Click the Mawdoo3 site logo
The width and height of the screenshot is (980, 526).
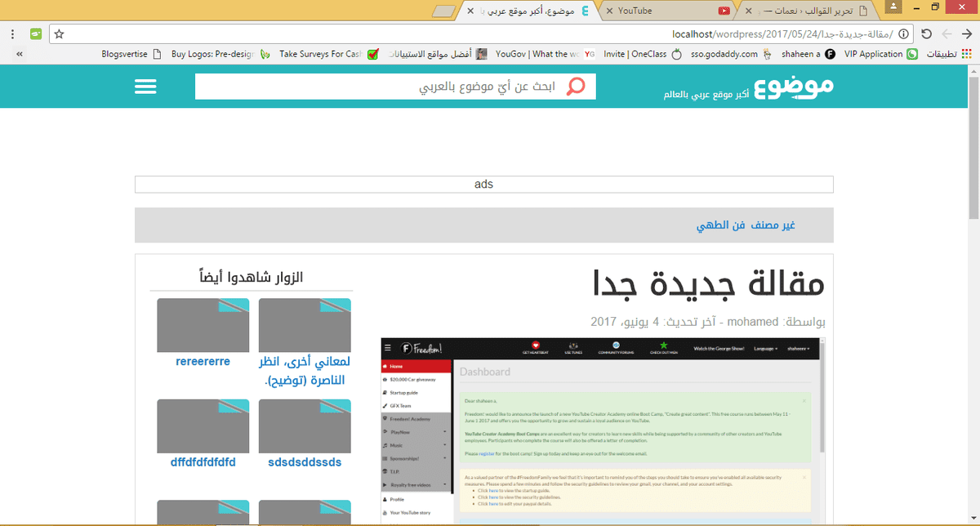(x=792, y=87)
